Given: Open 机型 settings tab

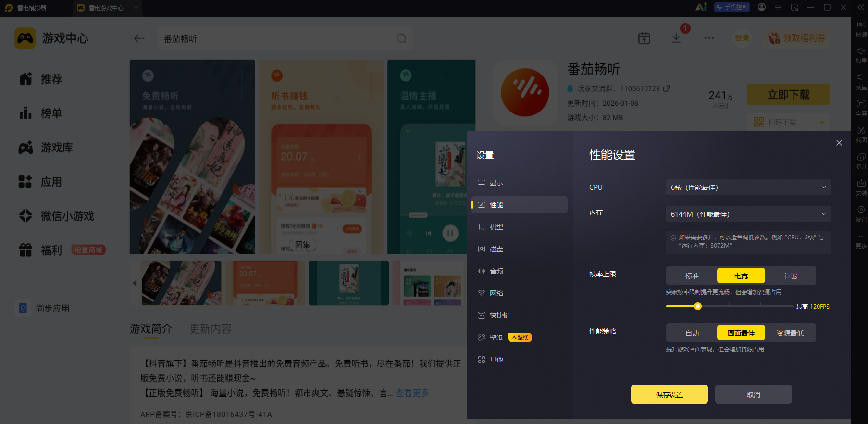Looking at the screenshot, I should (x=520, y=227).
